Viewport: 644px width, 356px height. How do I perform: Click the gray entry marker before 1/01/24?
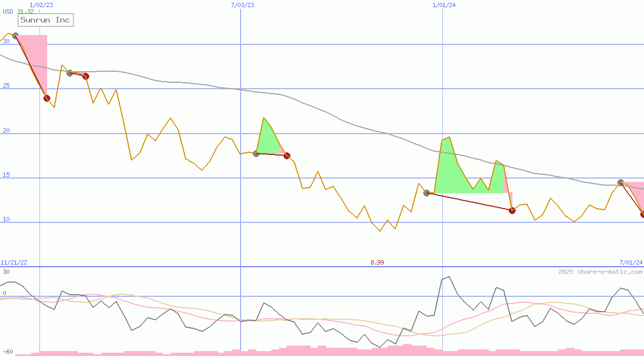[426, 193]
